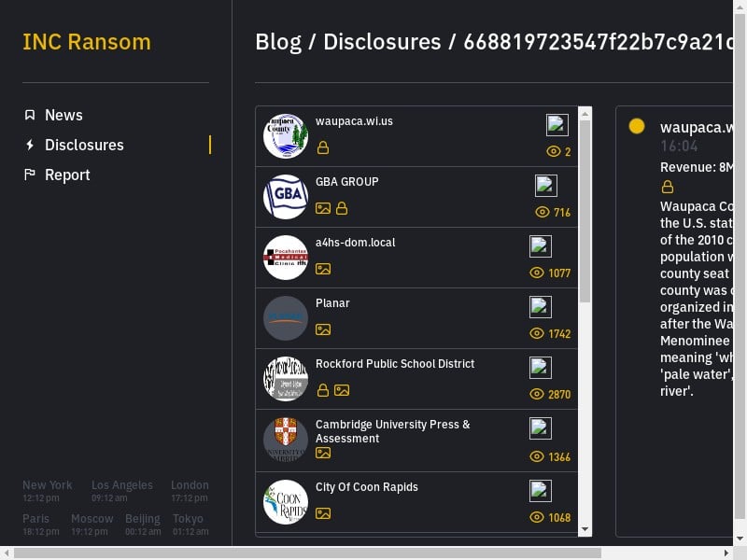Click the eye views icon showing 2

coord(553,151)
